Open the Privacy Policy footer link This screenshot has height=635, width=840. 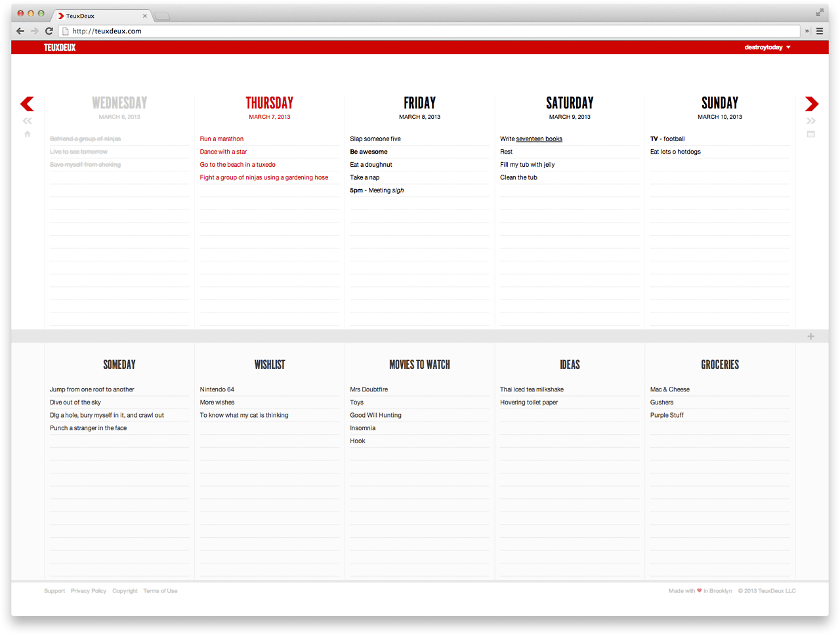pos(88,590)
